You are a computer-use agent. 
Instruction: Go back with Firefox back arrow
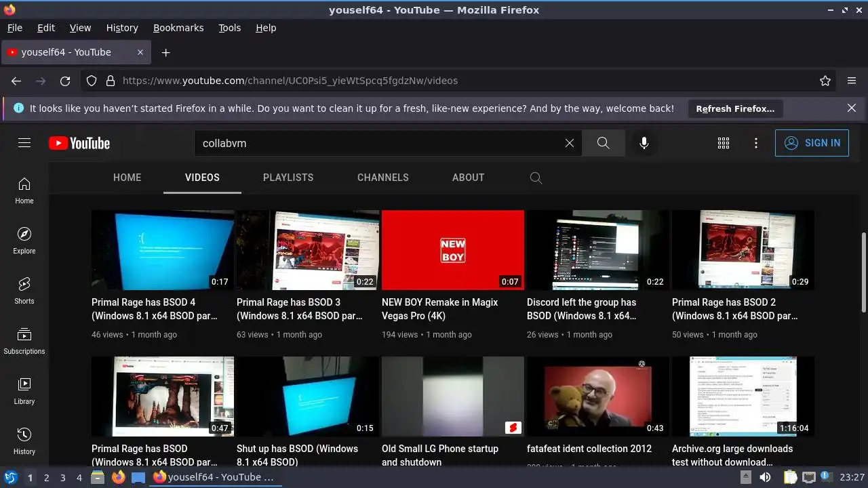(x=16, y=81)
